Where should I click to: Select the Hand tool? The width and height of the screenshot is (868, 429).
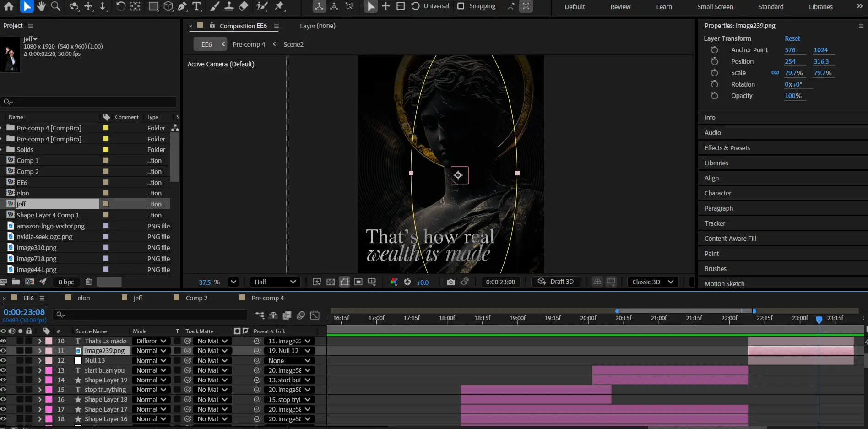pyautogui.click(x=41, y=6)
